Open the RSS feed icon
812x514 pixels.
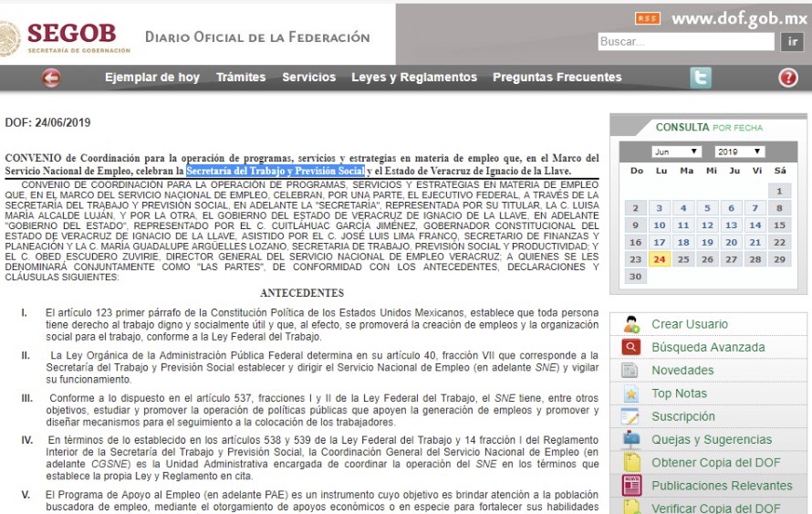coord(648,18)
